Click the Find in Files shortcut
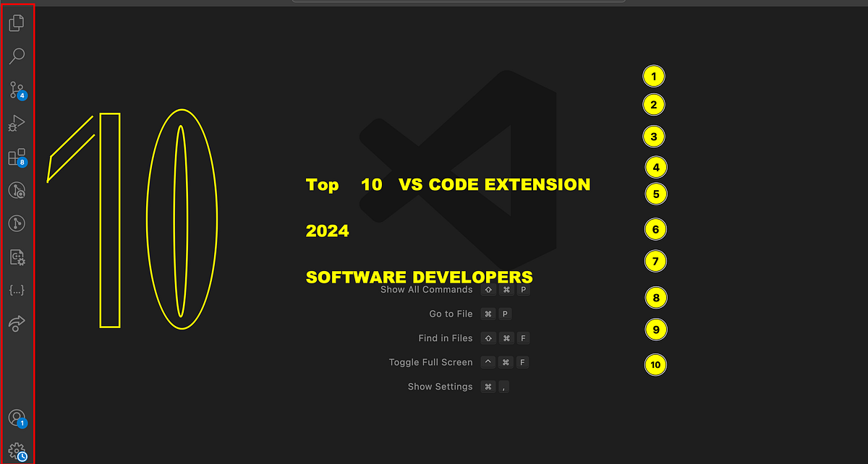 tap(444, 338)
